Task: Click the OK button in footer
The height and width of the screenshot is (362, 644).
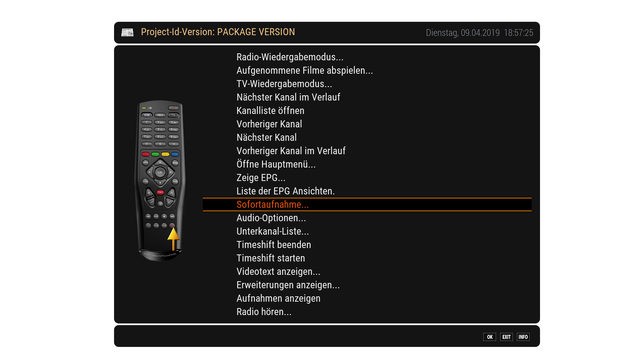Action: point(490,337)
